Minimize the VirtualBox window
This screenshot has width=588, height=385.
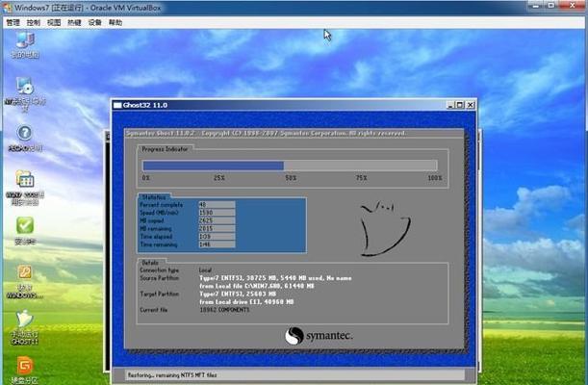[x=535, y=5]
